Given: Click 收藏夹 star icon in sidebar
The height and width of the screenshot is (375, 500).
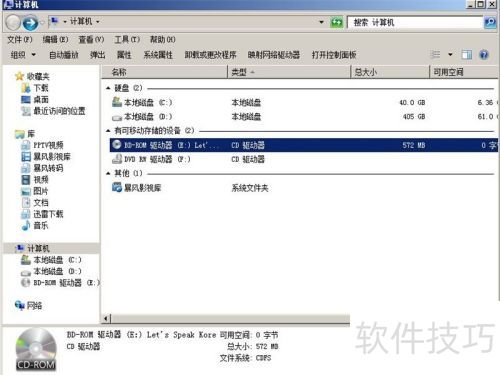Looking at the screenshot, I should pyautogui.click(x=19, y=76).
